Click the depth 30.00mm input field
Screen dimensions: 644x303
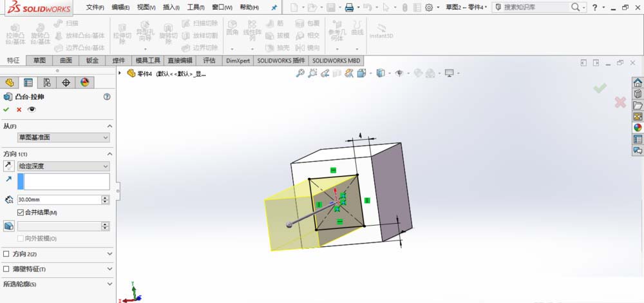(x=59, y=200)
